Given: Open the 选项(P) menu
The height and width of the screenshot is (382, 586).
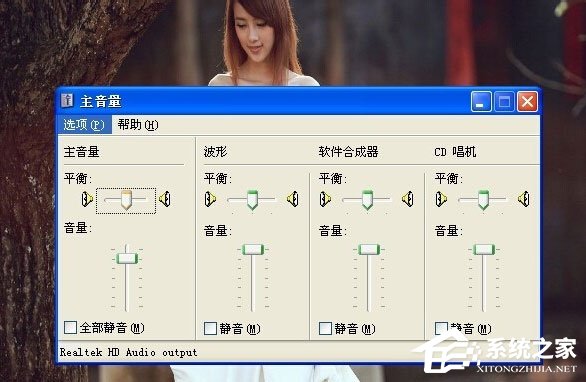Looking at the screenshot, I should click(84, 125).
